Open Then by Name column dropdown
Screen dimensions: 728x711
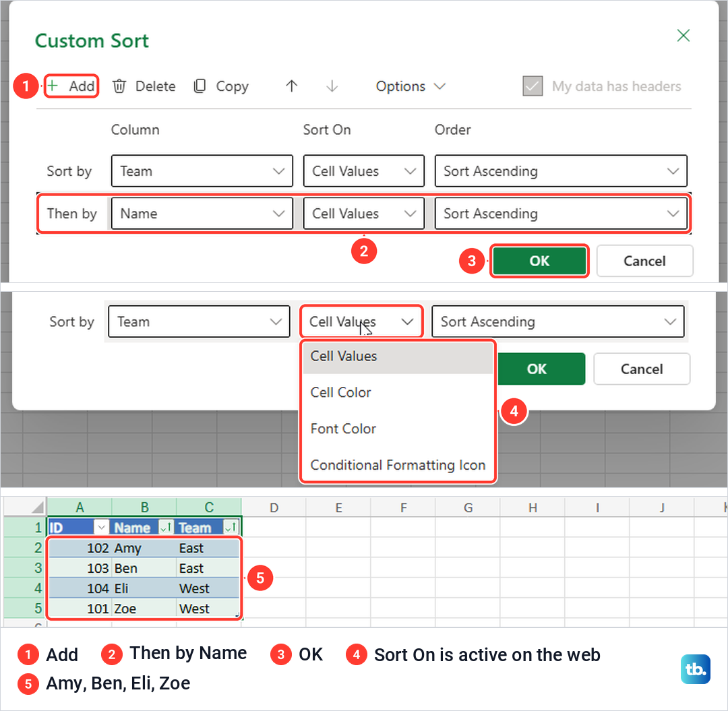tap(202, 214)
